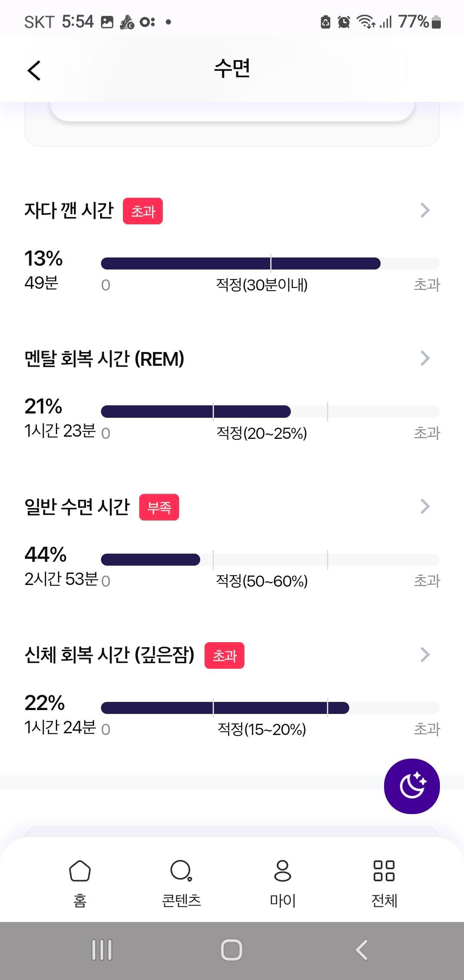Screen dimensions: 464x980
Task: Tap the alarm icon in status bar
Action: tap(344, 21)
